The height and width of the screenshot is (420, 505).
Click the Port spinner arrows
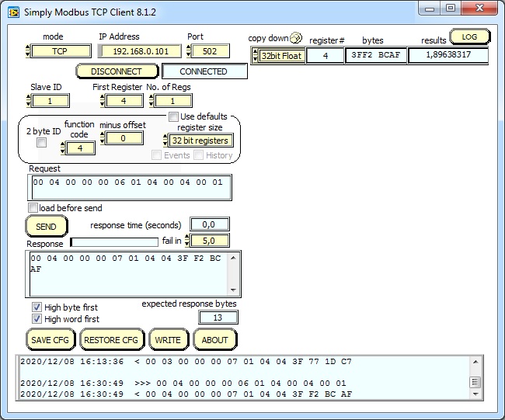189,51
